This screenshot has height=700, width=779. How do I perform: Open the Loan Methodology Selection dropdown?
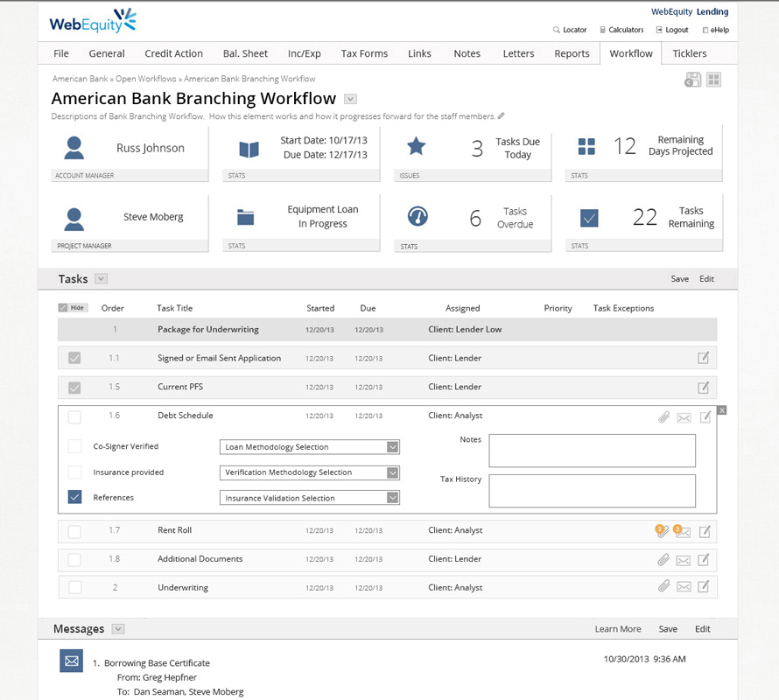click(x=392, y=447)
